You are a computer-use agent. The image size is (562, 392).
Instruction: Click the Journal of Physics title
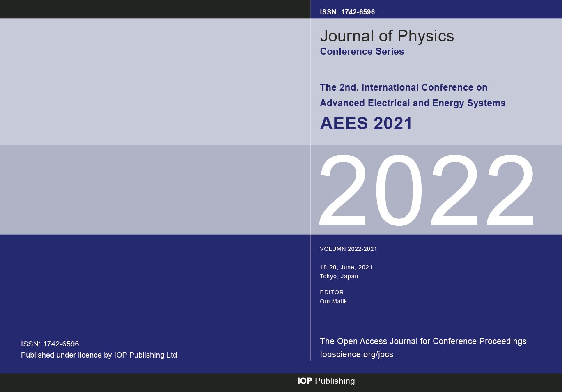point(387,36)
